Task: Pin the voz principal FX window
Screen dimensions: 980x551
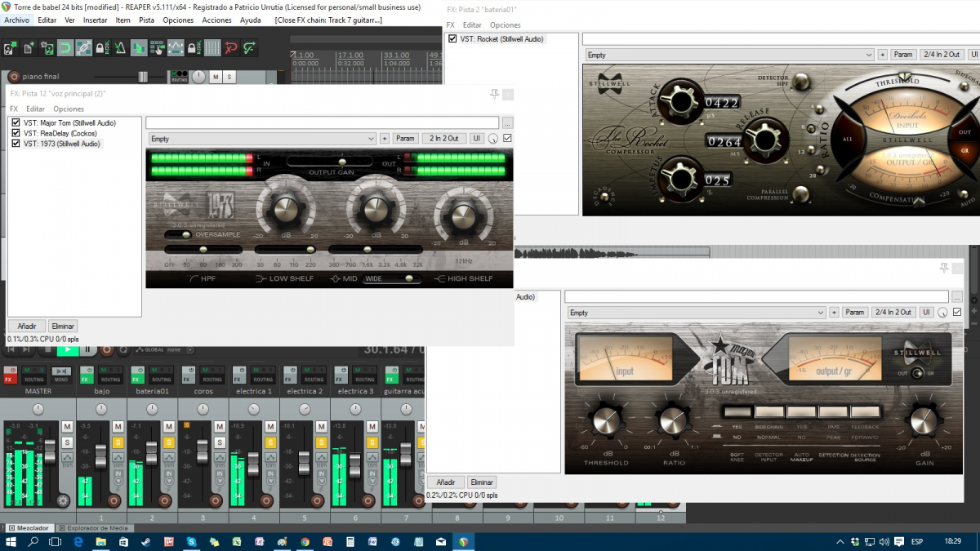Action: pyautogui.click(x=494, y=94)
